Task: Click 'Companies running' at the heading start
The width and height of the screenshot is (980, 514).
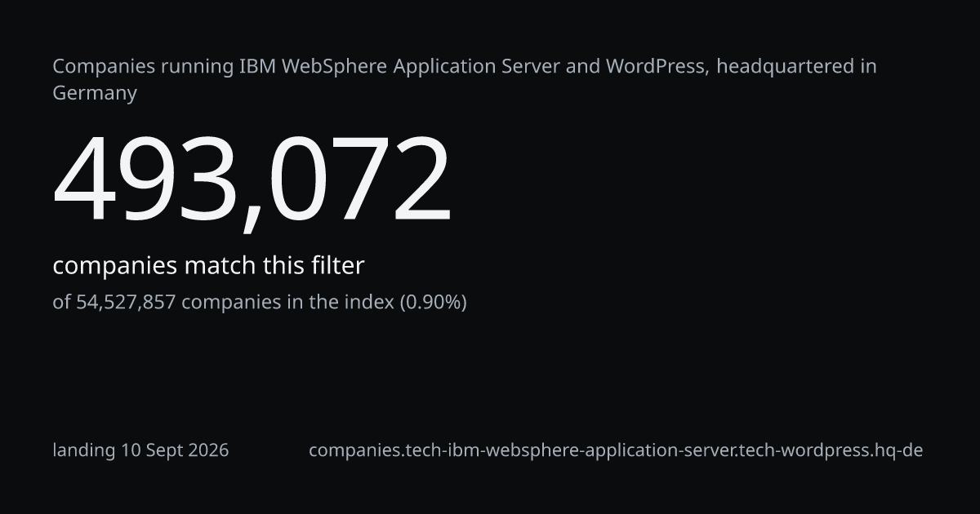Action: (143, 66)
